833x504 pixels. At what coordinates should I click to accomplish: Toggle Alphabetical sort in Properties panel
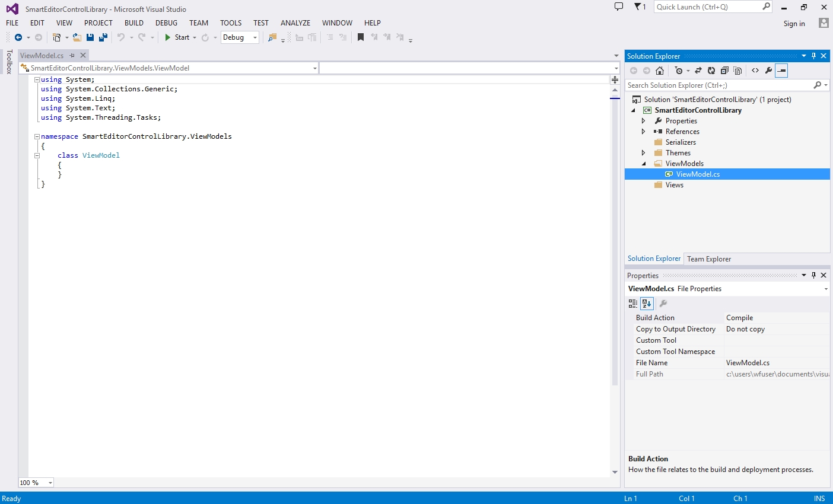click(647, 304)
